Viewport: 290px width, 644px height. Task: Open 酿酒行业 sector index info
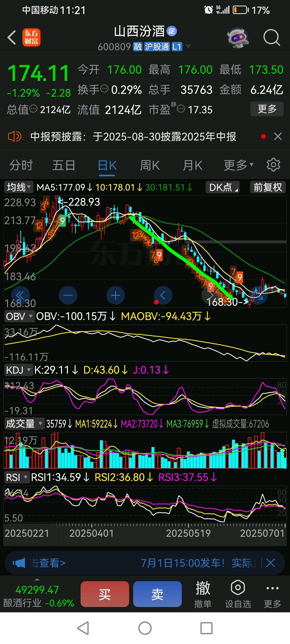coord(38,596)
